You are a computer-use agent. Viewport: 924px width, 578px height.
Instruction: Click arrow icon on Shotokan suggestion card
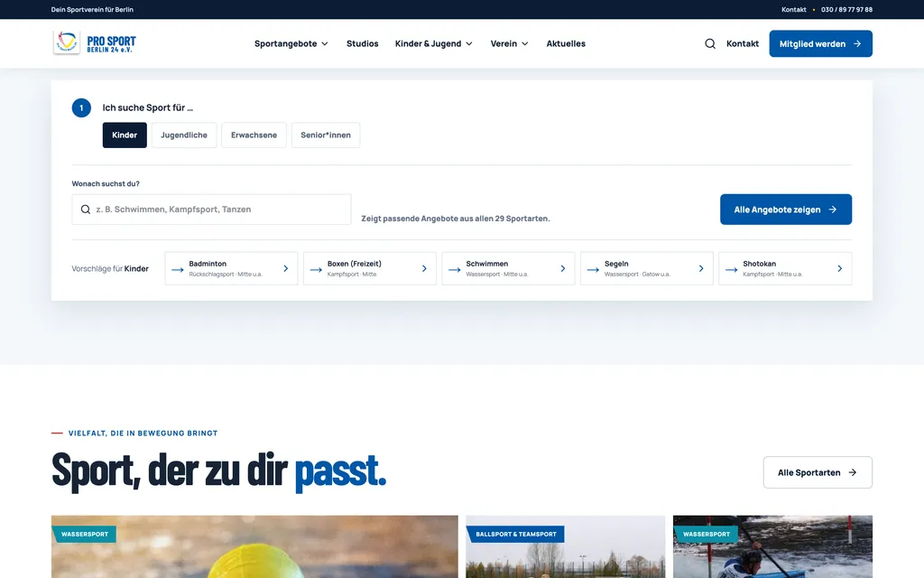tap(731, 269)
